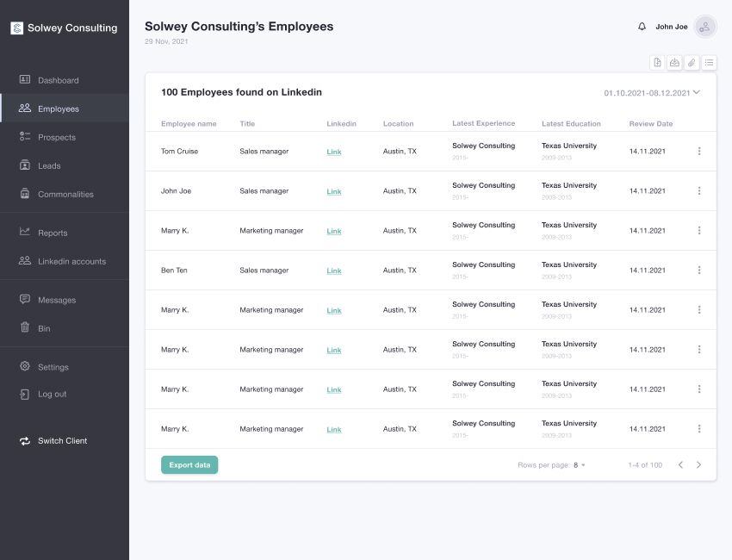
Task: Go to next page arrow
Action: pos(699,464)
